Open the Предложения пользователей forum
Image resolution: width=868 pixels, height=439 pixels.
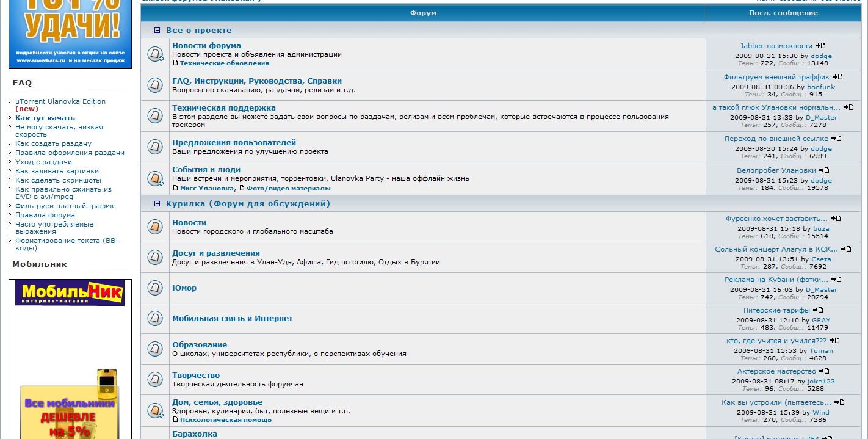coord(234,143)
